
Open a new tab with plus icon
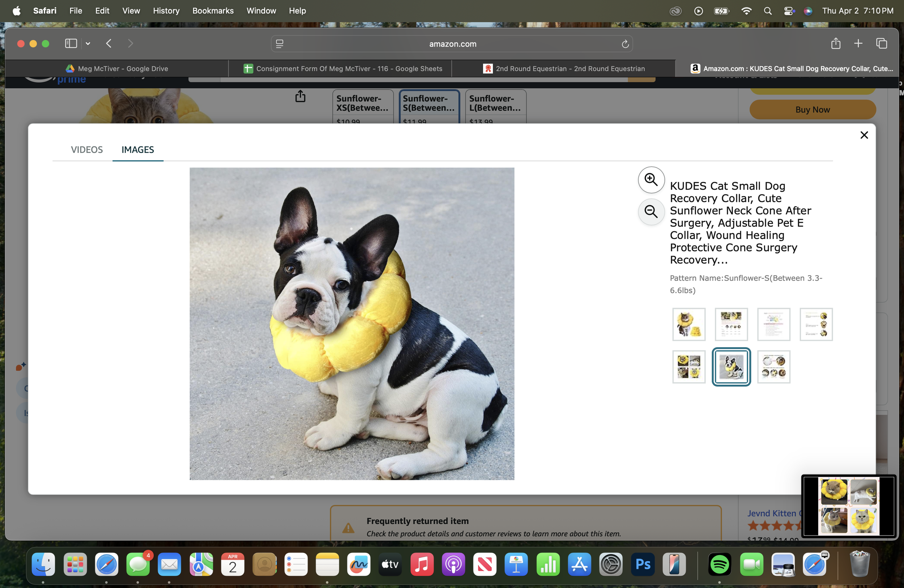coord(858,44)
